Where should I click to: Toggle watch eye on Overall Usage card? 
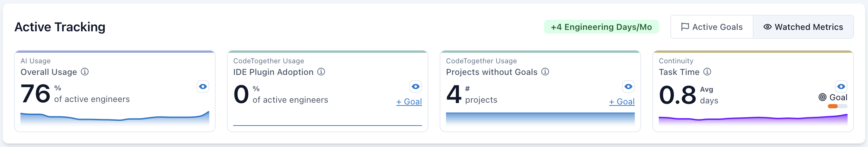(x=203, y=87)
